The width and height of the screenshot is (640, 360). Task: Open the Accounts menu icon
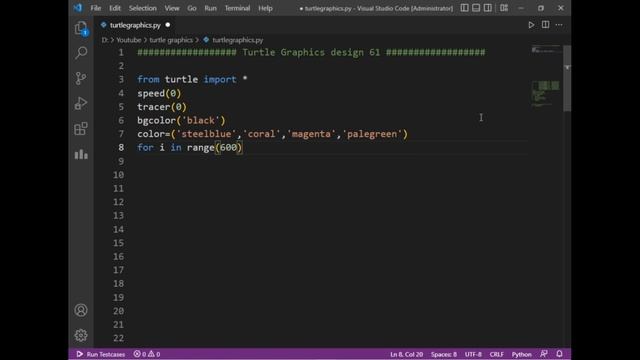[x=81, y=310]
